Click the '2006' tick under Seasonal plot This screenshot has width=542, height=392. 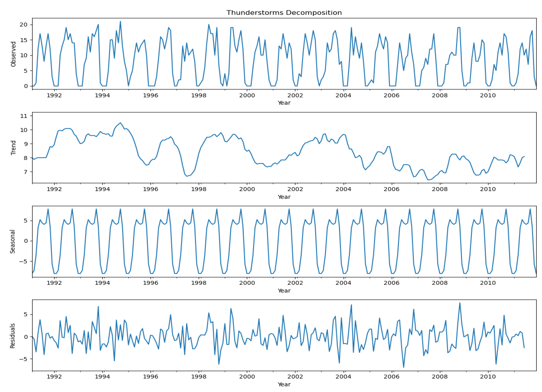coord(391,283)
